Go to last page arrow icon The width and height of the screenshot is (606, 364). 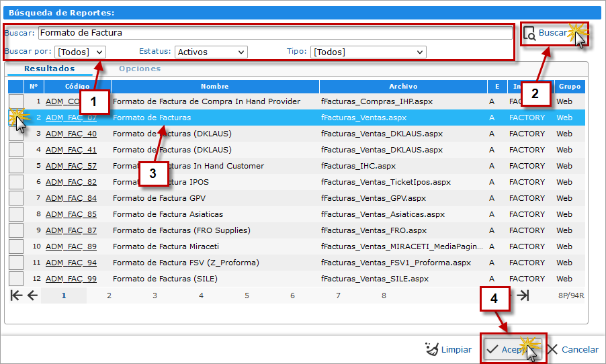(x=523, y=295)
